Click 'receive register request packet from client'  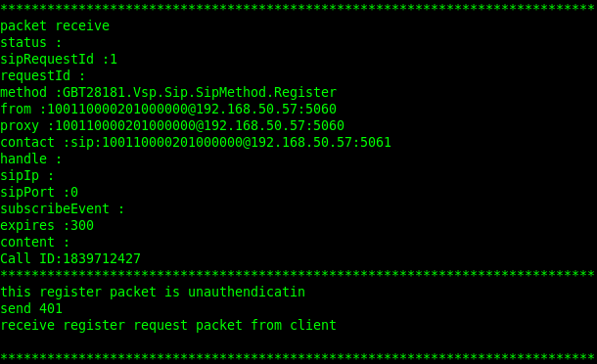click(168, 326)
